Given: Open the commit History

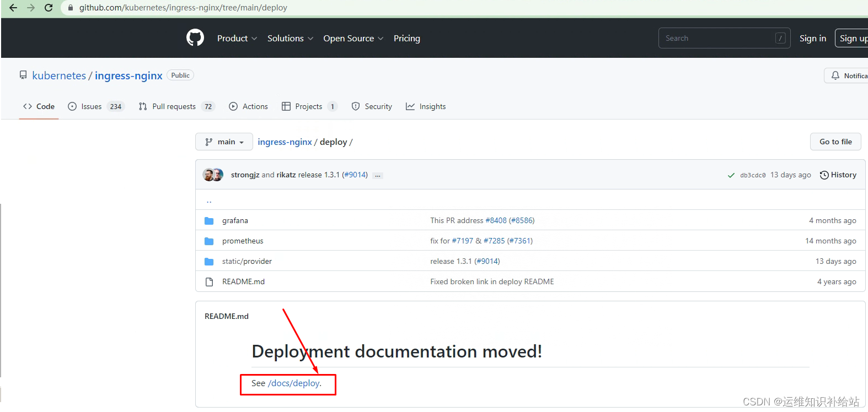Looking at the screenshot, I should tap(838, 175).
